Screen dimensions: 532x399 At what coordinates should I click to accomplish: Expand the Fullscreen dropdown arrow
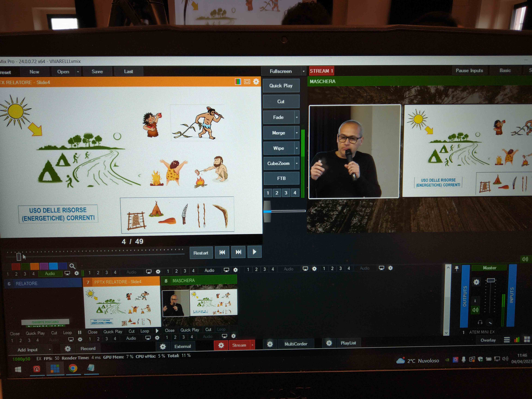coord(304,71)
